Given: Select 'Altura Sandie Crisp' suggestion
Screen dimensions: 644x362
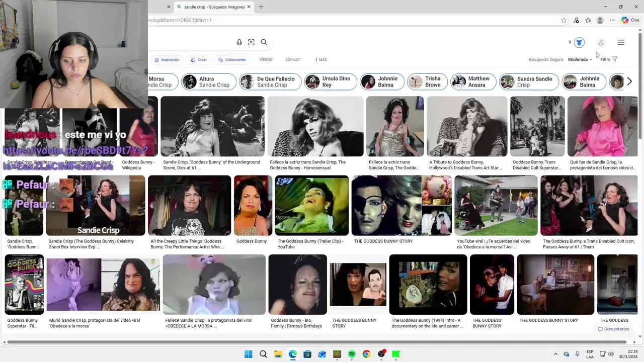Looking at the screenshot, I should pos(208,82).
